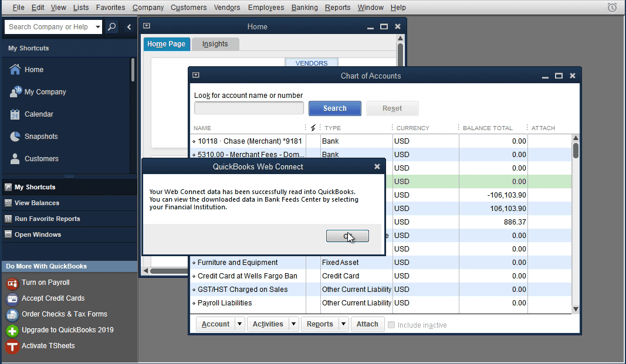Open the Lists menu
Viewport: 626px width, 364px height.
[81, 8]
